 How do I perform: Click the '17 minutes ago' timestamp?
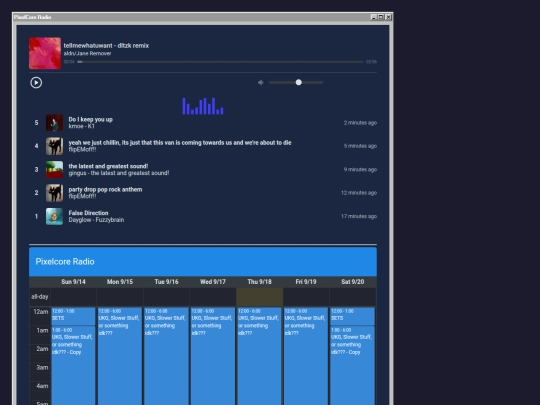click(359, 216)
